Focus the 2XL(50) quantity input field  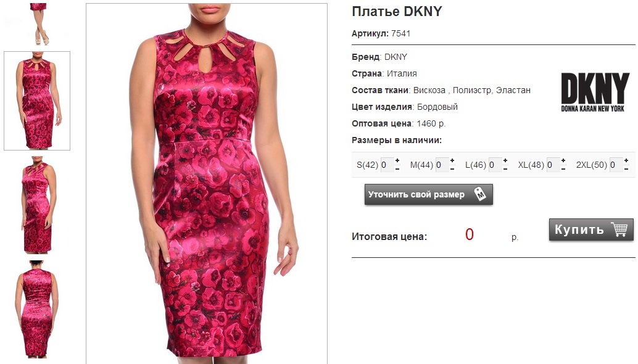[616, 165]
